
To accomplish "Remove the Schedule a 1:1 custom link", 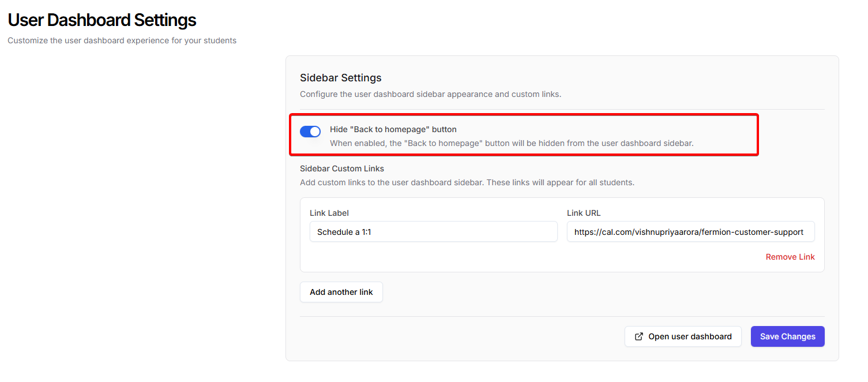I will click(x=790, y=257).
